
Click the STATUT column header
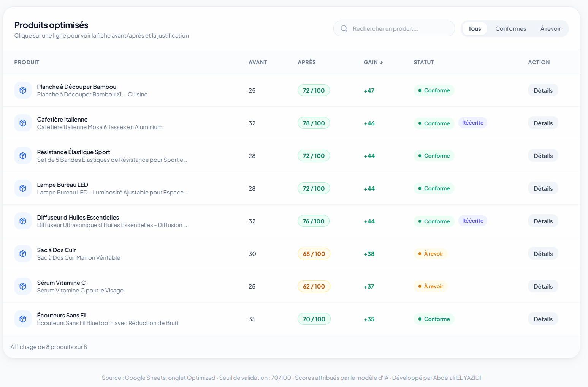coord(424,62)
